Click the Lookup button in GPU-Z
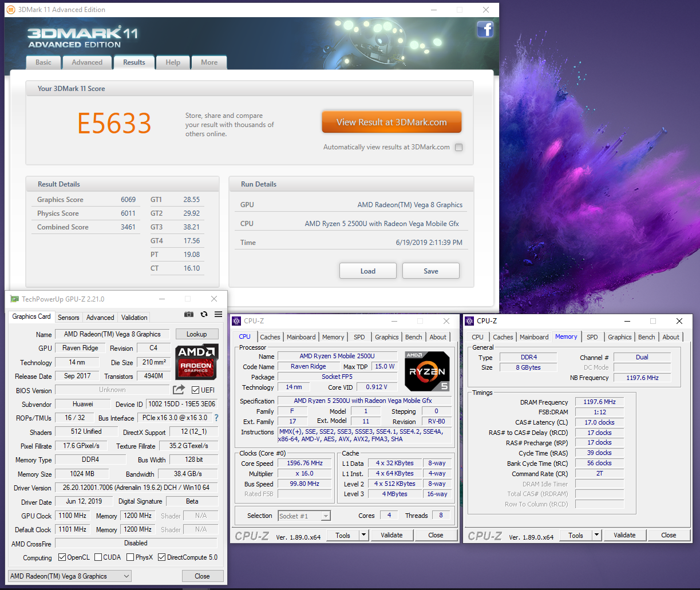The height and width of the screenshot is (590, 700). click(x=196, y=334)
